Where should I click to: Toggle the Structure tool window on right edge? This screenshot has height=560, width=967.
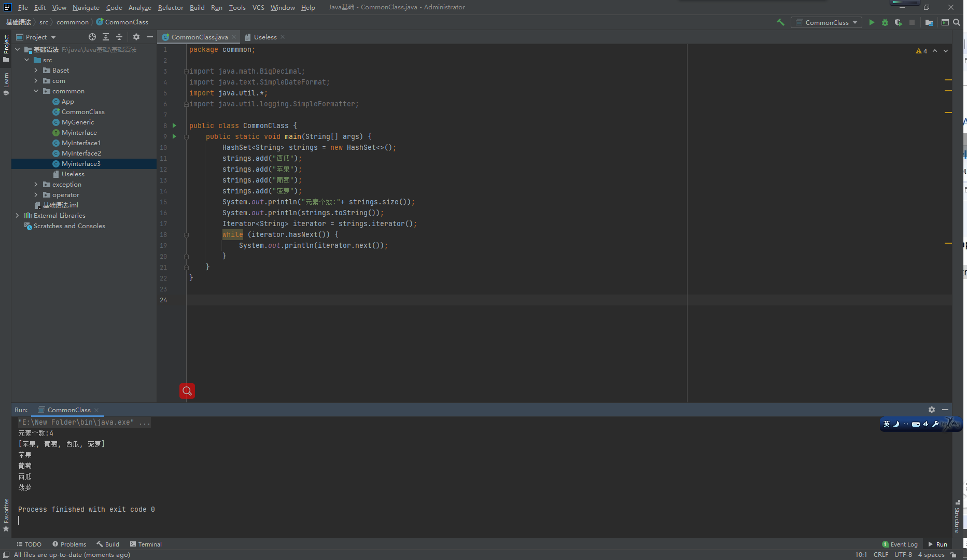[x=957, y=516]
